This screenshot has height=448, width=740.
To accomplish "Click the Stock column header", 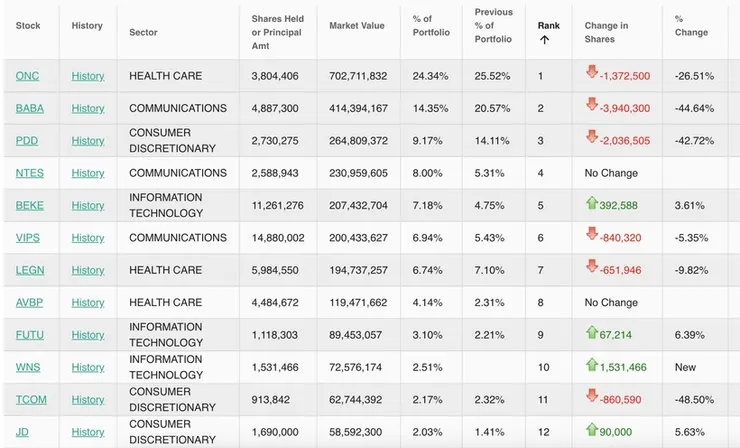I will pos(28,25).
